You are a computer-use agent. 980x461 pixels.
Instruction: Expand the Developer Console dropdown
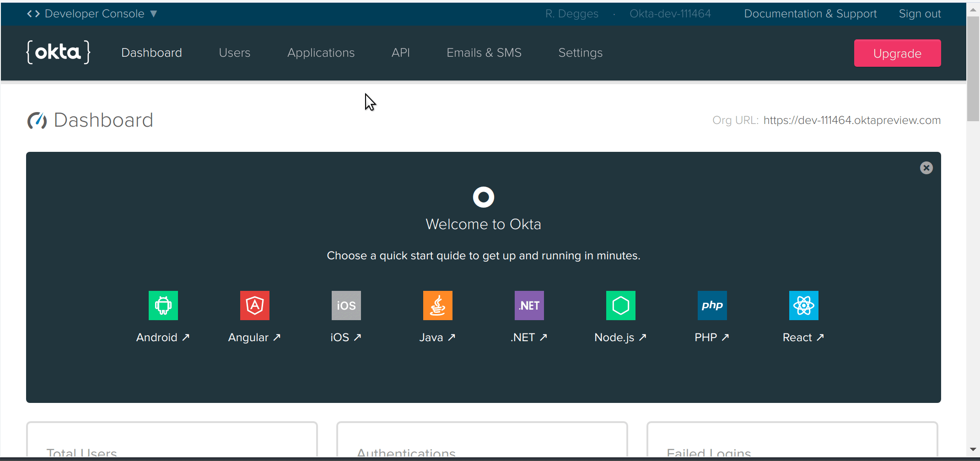[92, 14]
